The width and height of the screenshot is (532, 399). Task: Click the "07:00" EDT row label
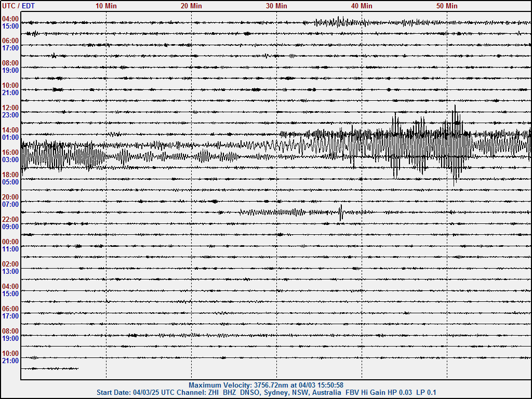pos(10,205)
